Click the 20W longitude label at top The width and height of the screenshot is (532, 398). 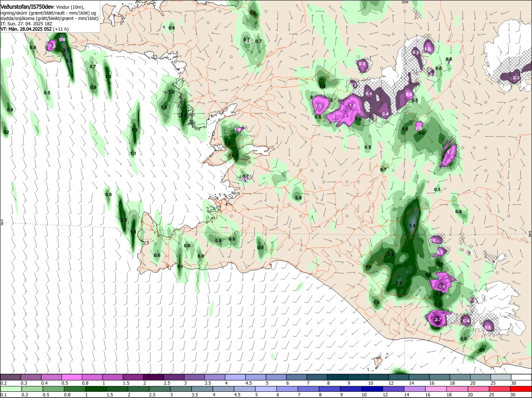click(405, 2)
